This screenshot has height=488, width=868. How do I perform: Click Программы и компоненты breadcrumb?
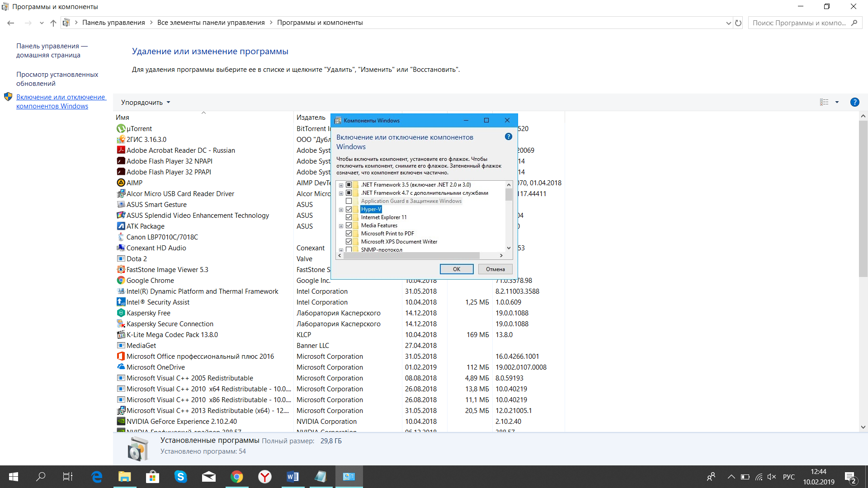point(320,23)
